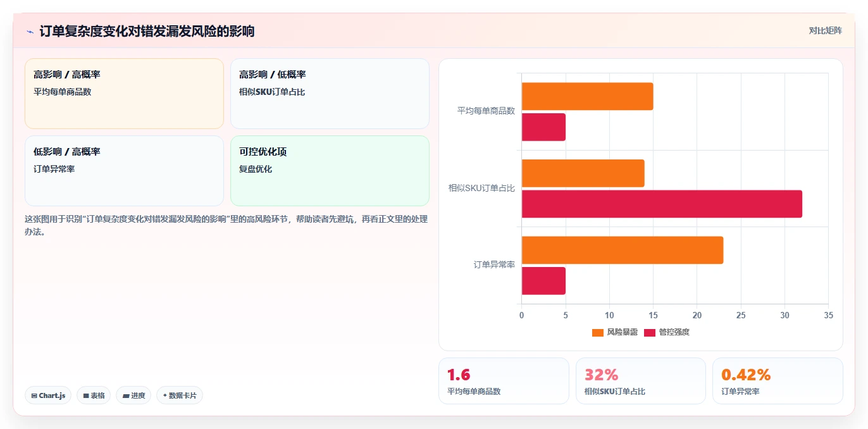Select the 低影响 / 高概率 card
Screen dimensions: 868x429
coord(124,171)
